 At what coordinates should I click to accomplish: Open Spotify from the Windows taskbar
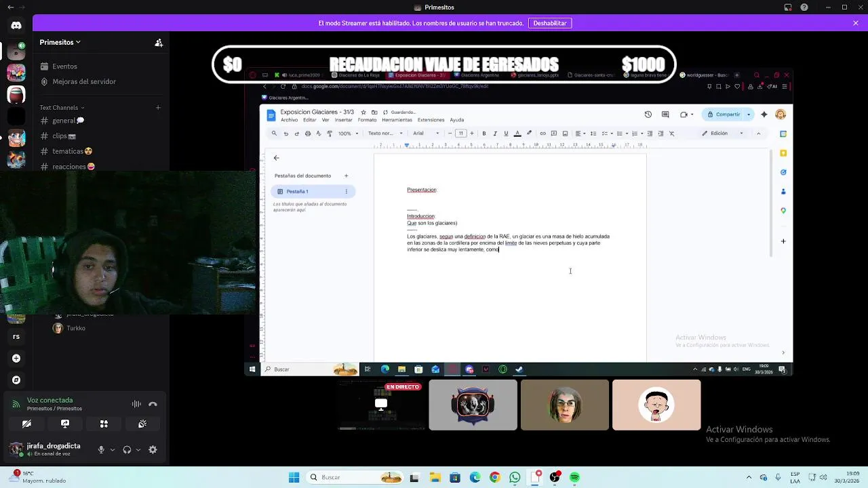click(574, 477)
